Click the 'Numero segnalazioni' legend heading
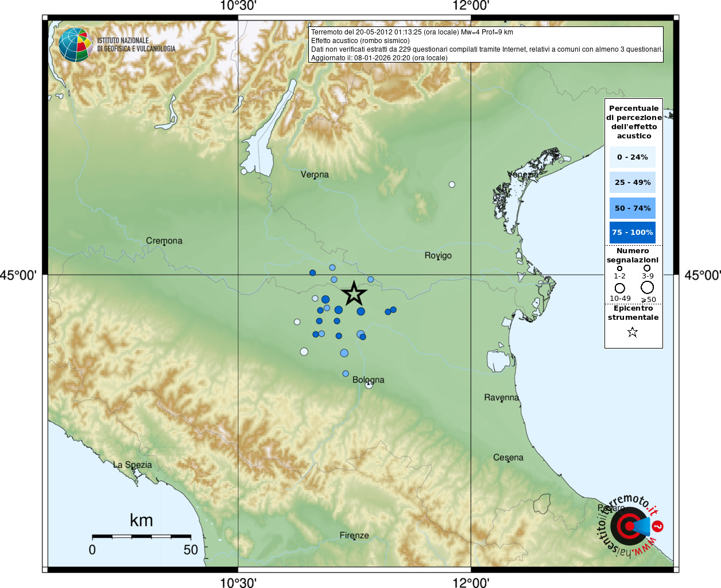This screenshot has height=588, width=721. tap(633, 256)
